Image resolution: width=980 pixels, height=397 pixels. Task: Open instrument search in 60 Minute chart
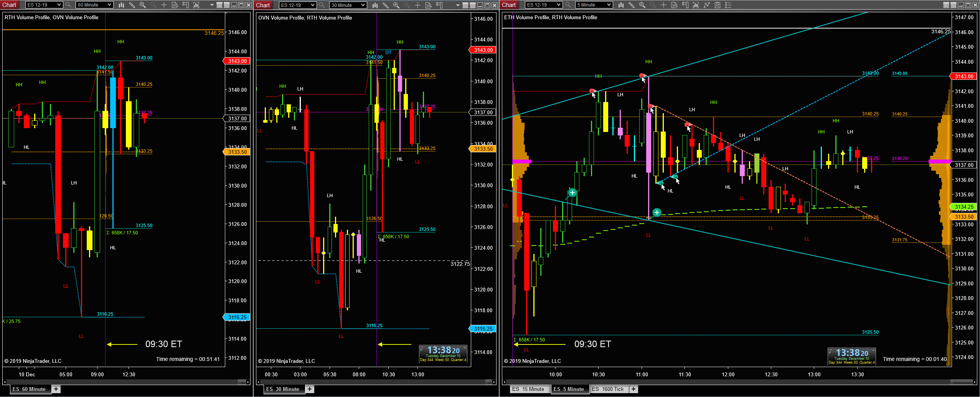click(68, 5)
